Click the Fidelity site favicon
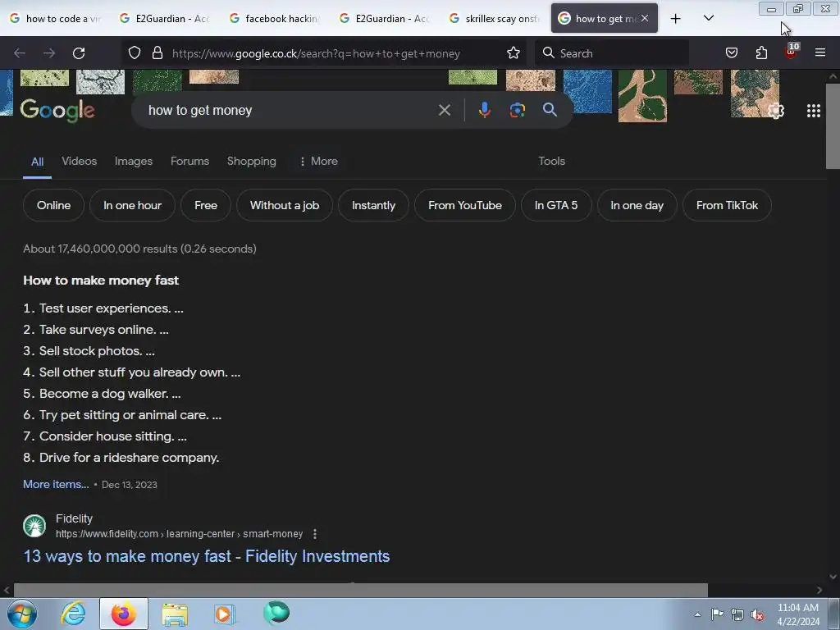The image size is (840, 630). tap(34, 526)
